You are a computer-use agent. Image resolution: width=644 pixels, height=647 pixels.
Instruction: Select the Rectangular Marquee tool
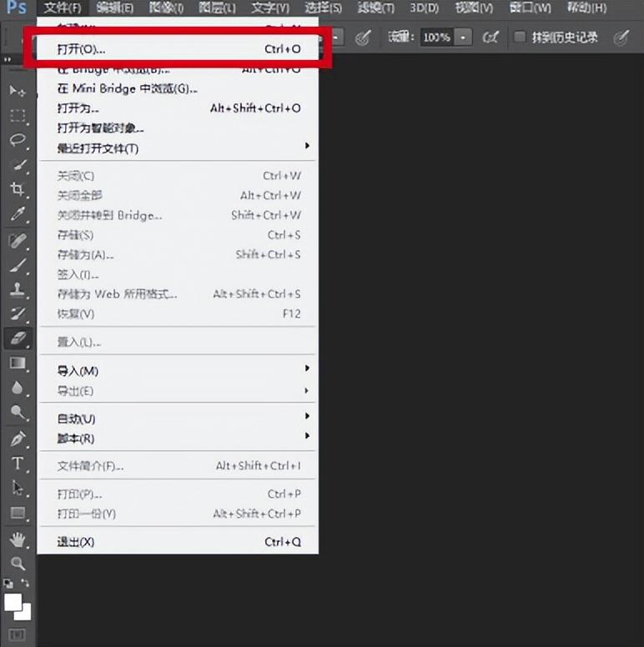point(18,116)
